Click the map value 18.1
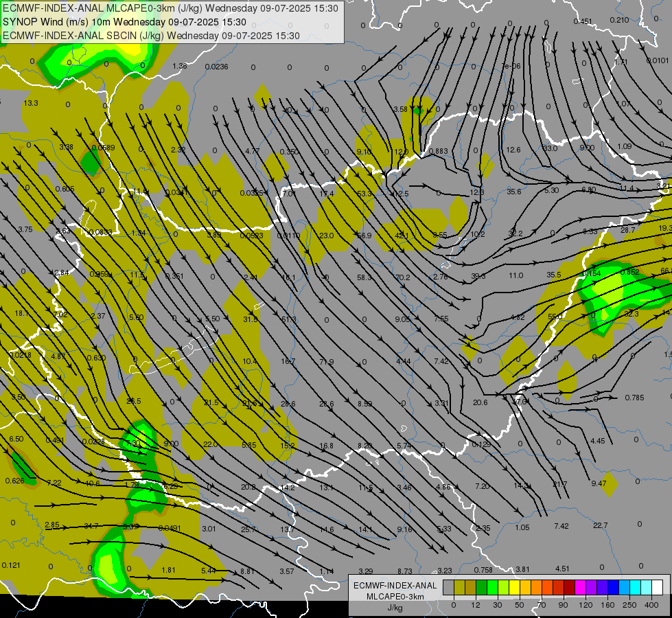Screen dimensions: 672x618 (22, 314)
